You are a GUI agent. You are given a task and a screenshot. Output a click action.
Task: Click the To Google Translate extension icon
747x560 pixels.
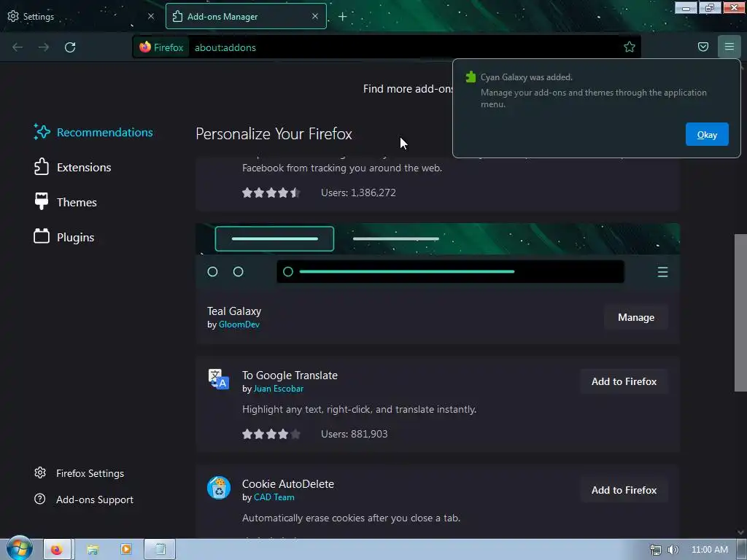[x=219, y=379]
